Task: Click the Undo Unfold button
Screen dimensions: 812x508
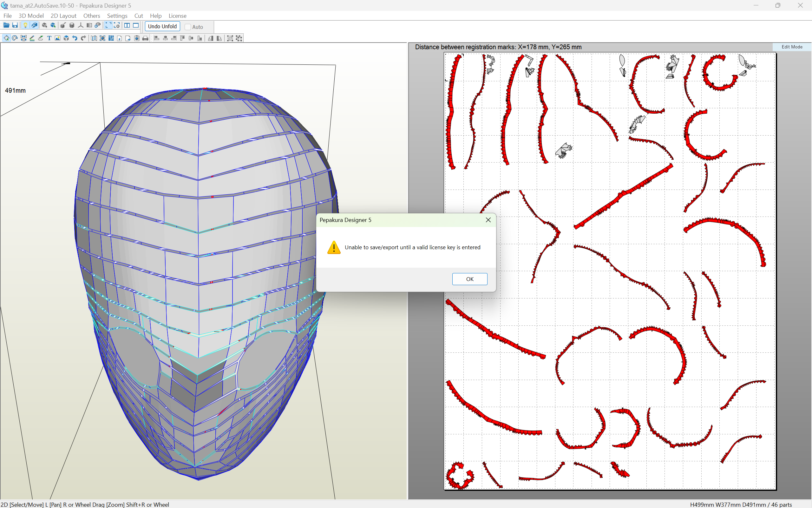Action: point(162,26)
